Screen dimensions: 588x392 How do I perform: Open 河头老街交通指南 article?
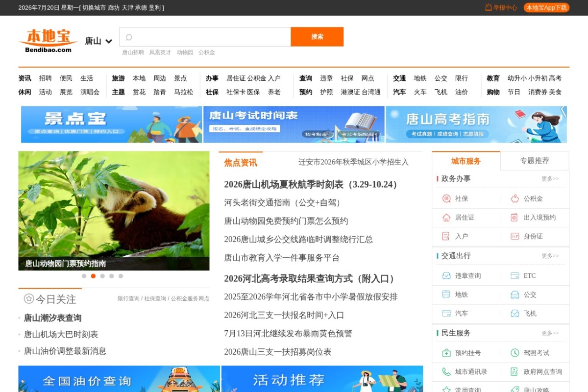click(284, 202)
